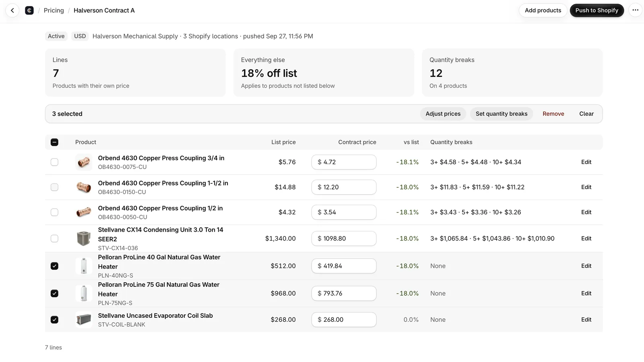Viewport: 644px width, 362px height.
Task: Clear the current selection
Action: (x=586, y=114)
